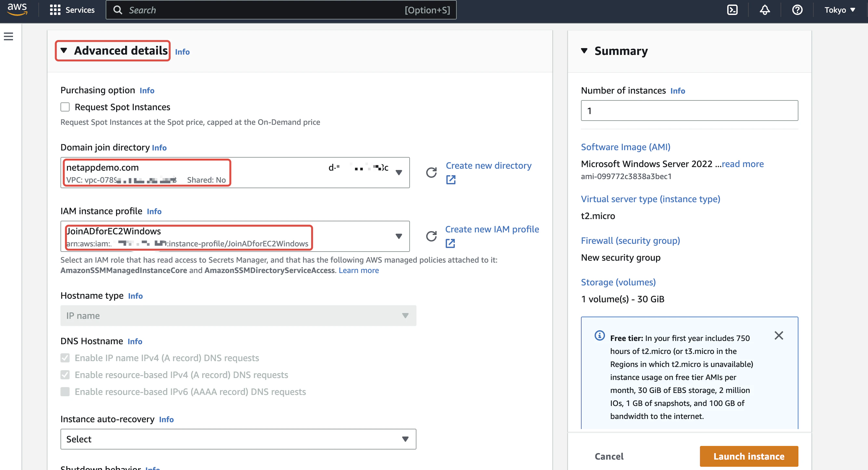Toggle Enable IP name IPv4 DNS requests
This screenshot has height=470, width=868.
pos(65,358)
